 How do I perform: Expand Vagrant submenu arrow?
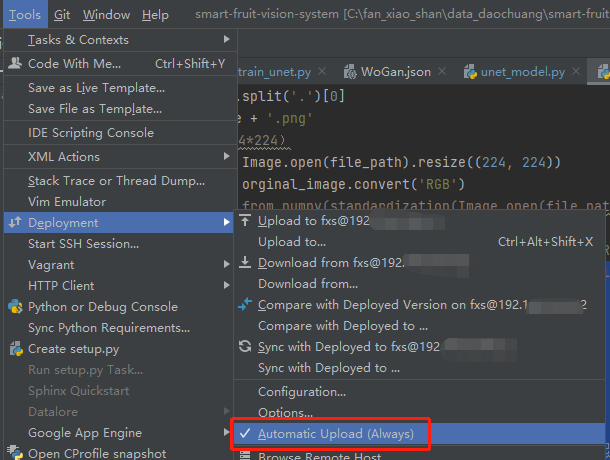226,265
